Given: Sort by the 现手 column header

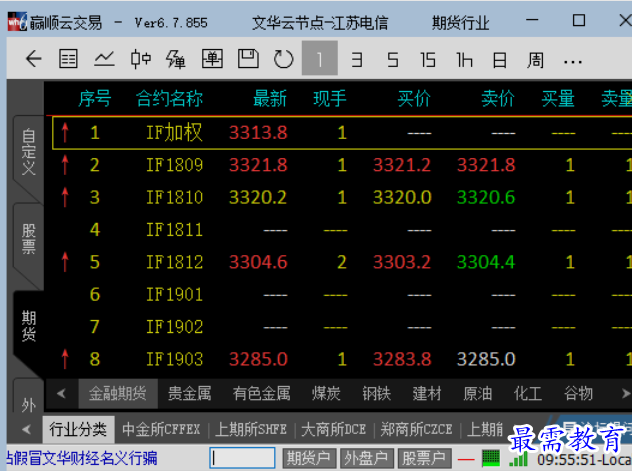Looking at the screenshot, I should click(330, 99).
